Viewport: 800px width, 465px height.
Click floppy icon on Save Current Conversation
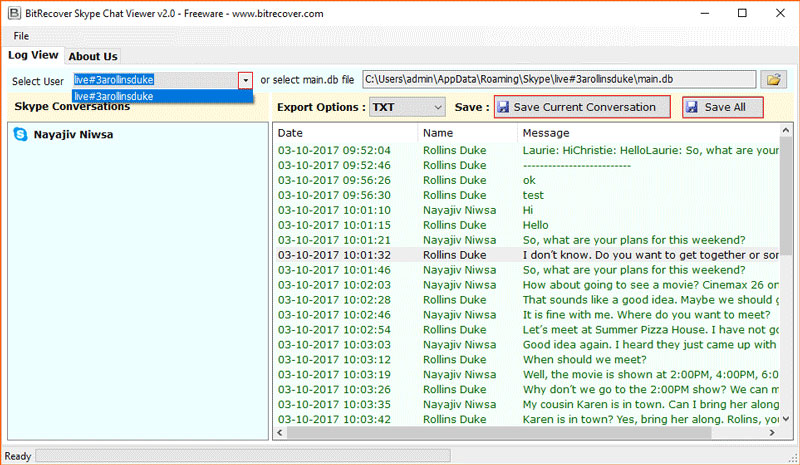pyautogui.click(x=503, y=107)
